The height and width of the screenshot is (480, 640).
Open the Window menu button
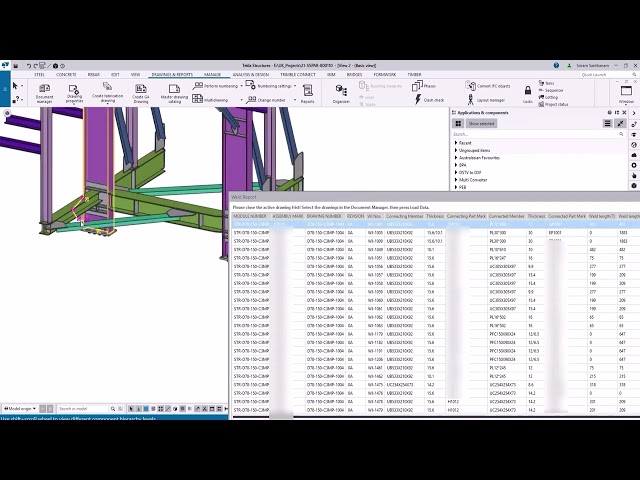tap(626, 94)
